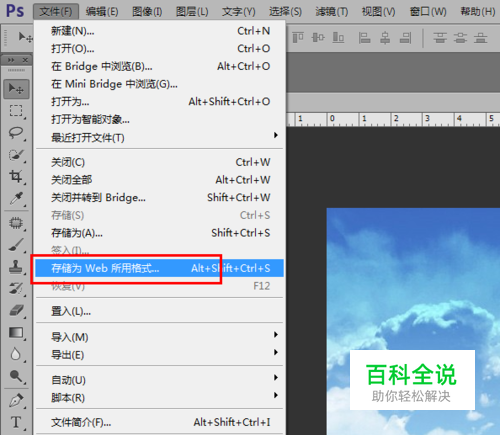Expand the 自动(U) submenu

(276, 377)
